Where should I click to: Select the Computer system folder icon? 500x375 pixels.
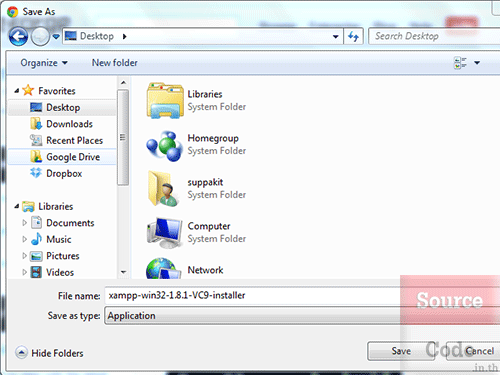point(165,233)
